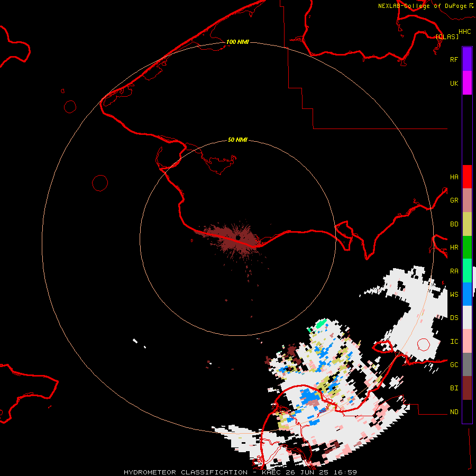Click the "BI" legend label
The width and height of the screenshot is (476, 476).
click(x=454, y=388)
